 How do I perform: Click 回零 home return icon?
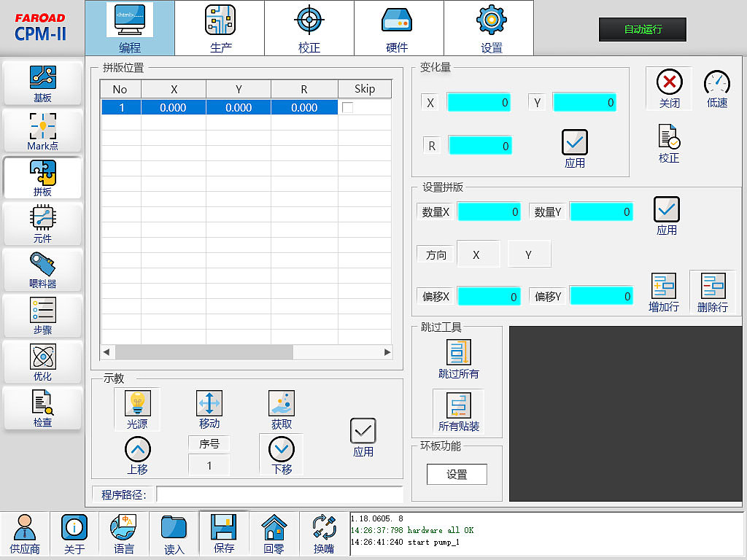click(274, 534)
